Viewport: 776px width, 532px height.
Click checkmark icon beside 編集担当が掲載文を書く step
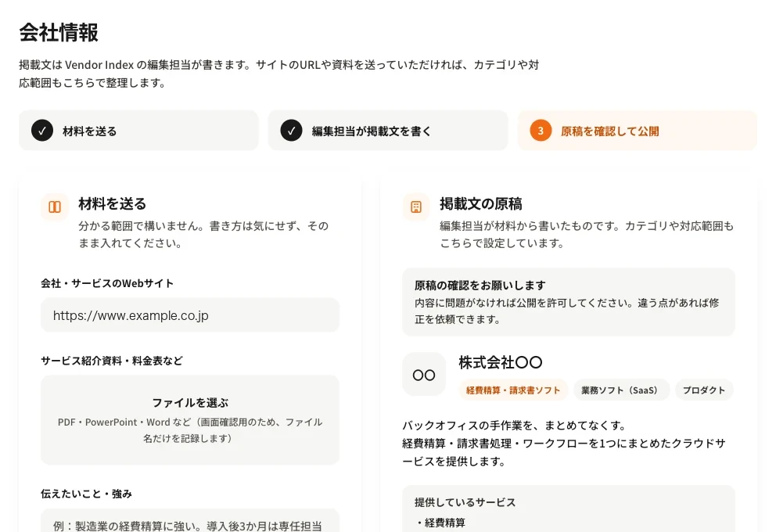(291, 131)
